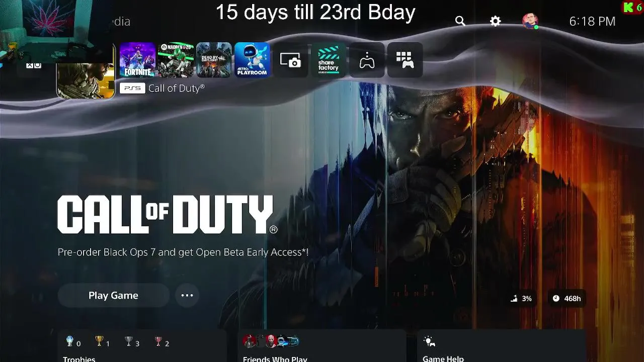Click the friends' avatars row

(271, 341)
